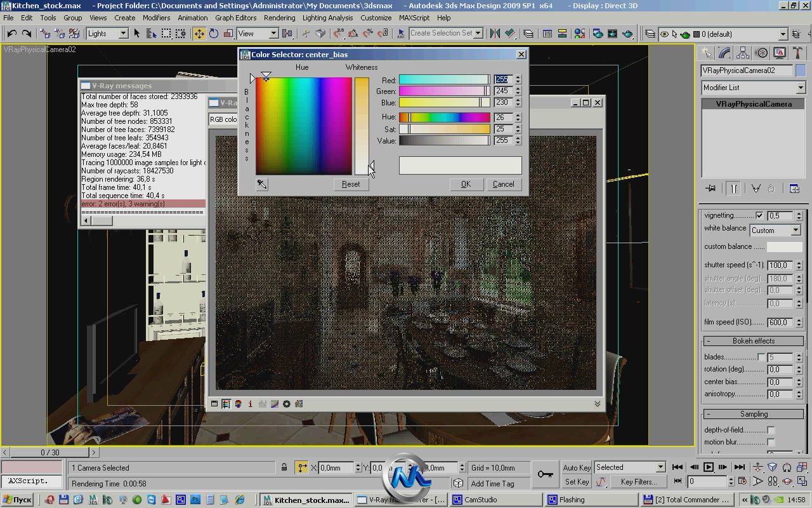Click the info 'i' icon in frame buffer
The height and width of the screenshot is (508, 812).
click(250, 404)
